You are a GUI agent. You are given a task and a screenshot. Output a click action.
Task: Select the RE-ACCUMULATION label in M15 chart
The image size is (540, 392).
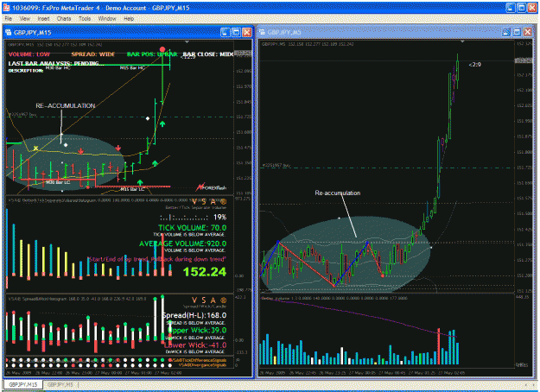[66, 105]
